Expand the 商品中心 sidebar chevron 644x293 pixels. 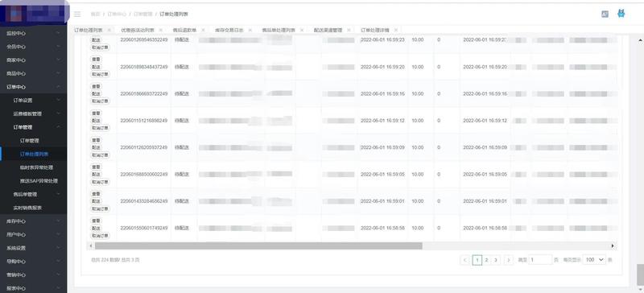point(58,73)
